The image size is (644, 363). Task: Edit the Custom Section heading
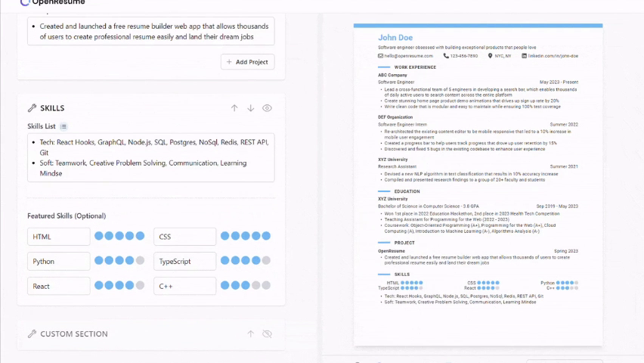pyautogui.click(x=74, y=334)
